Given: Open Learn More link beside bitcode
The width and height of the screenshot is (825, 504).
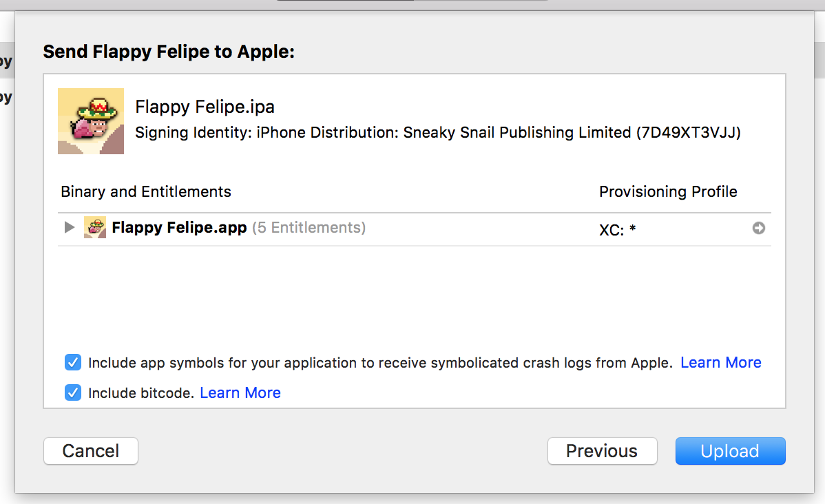Looking at the screenshot, I should [240, 393].
